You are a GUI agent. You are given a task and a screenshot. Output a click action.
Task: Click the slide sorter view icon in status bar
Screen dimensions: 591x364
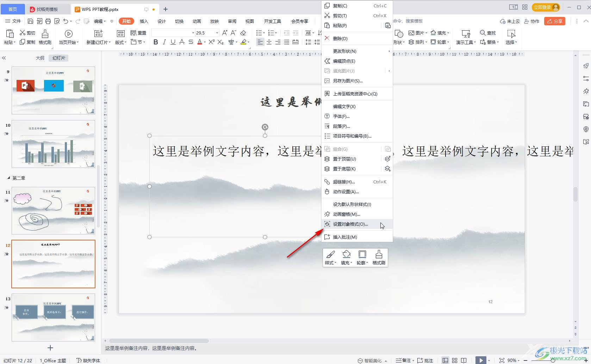pos(455,360)
